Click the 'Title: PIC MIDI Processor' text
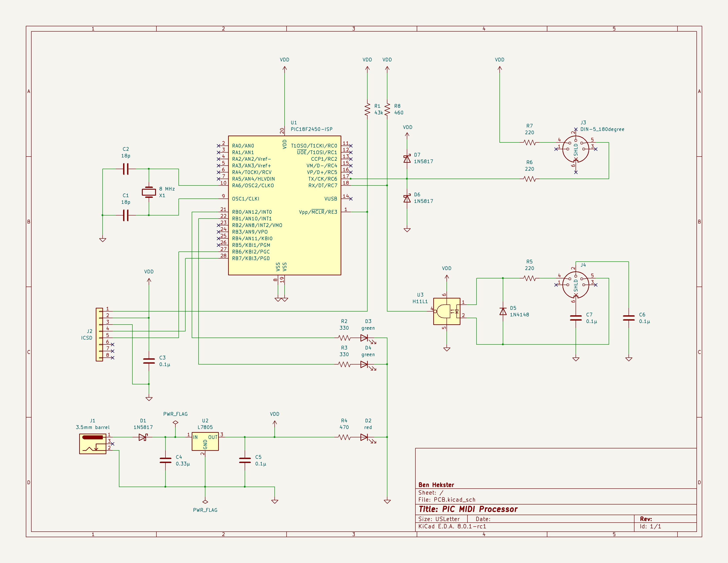 tap(468, 509)
